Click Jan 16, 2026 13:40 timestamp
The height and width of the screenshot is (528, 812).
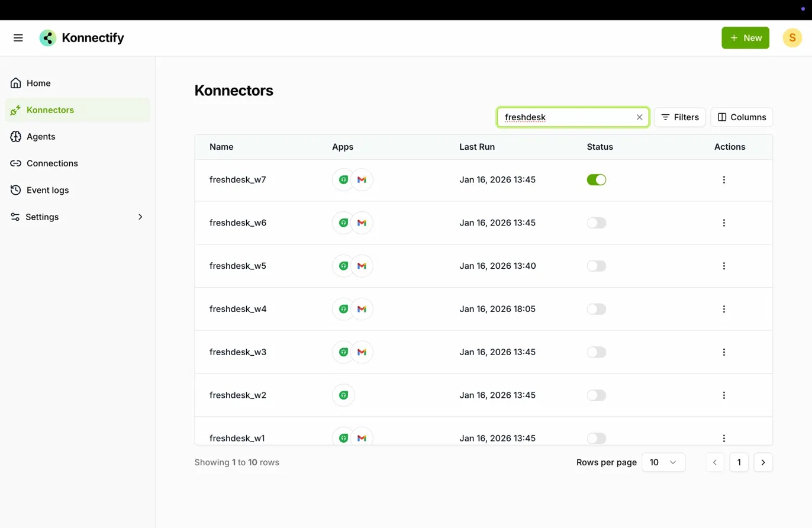[x=498, y=266]
